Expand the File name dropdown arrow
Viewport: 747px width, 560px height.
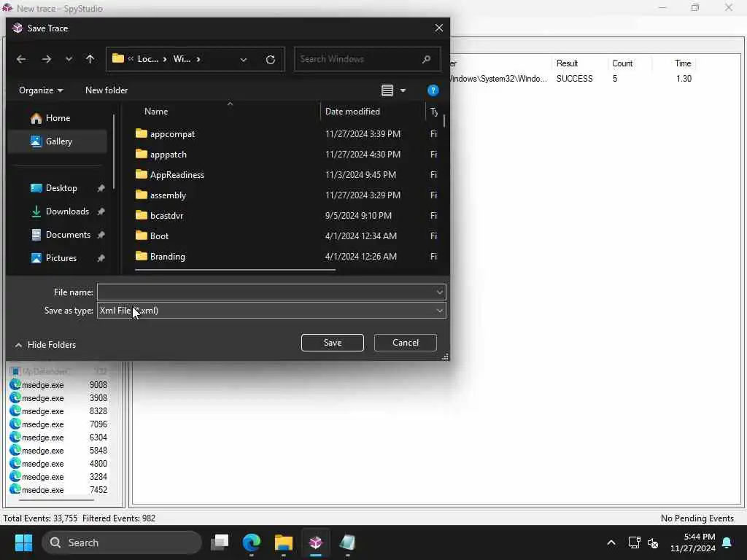point(439,292)
